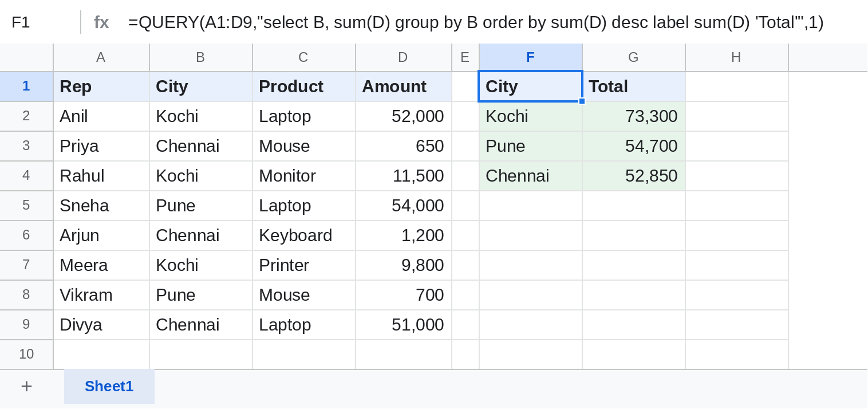Screen dimensions: 868x409
Task: Select row 6 header
Action: [x=26, y=235]
